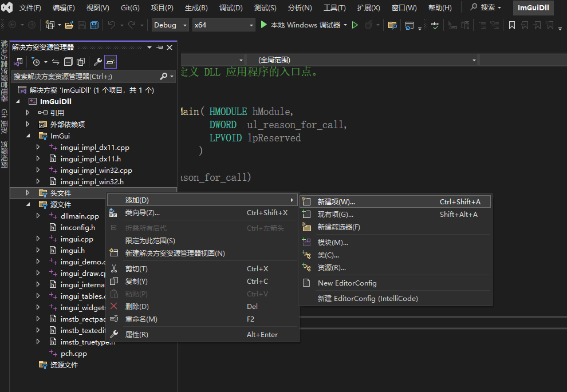Click the abc spell checker icon
The height and width of the screenshot is (392, 567).
pyautogui.click(x=435, y=25)
